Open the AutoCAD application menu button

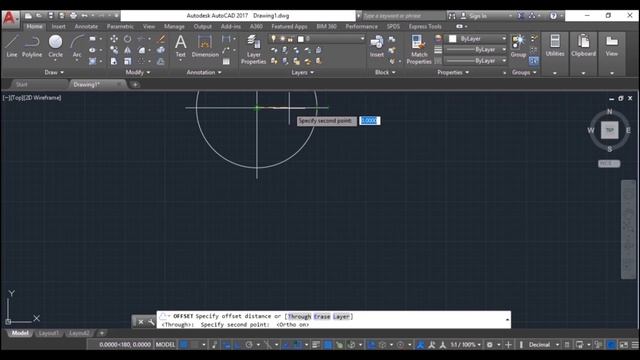(x=10, y=19)
